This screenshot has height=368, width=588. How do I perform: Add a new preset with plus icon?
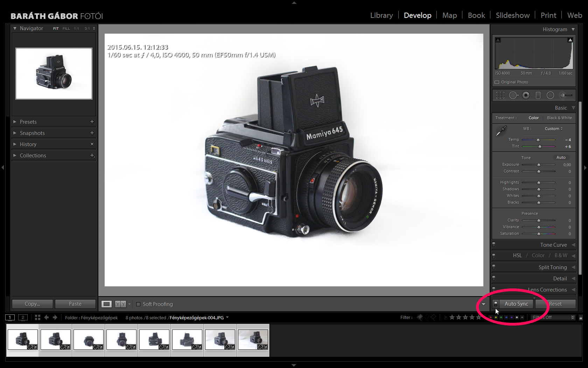click(92, 122)
